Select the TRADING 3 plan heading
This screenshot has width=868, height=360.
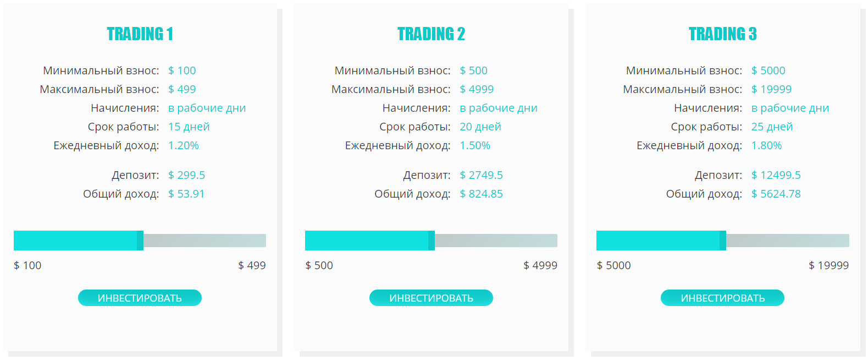point(722,34)
